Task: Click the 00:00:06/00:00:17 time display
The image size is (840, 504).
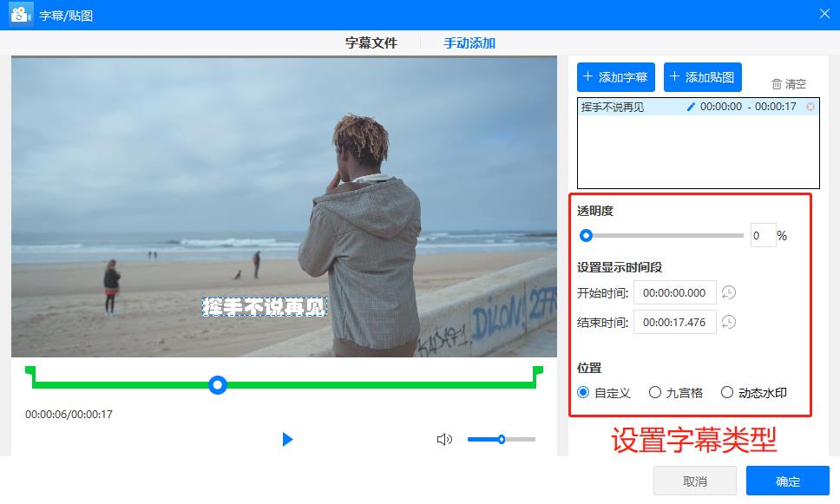Action: pos(69,414)
